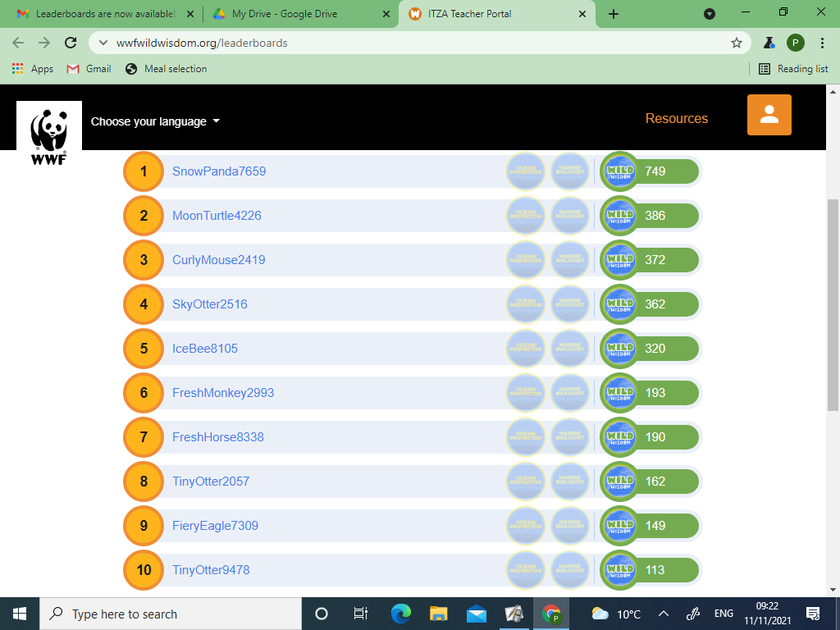Screen dimensions: 840x630
Task: Open the Resources link
Action: coord(676,118)
